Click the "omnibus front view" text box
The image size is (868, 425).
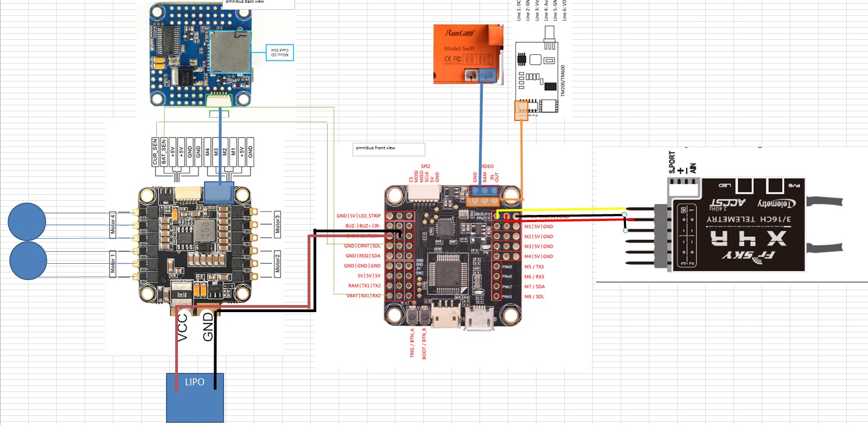pos(388,149)
